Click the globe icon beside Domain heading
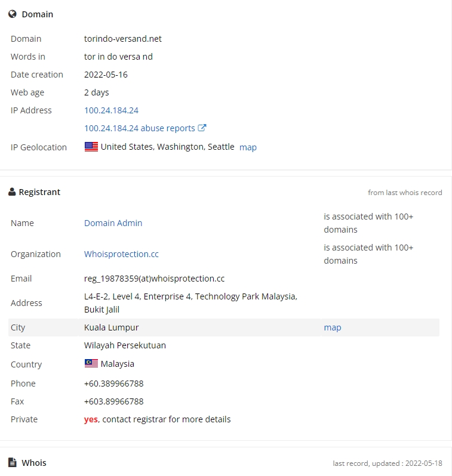Viewport: 452px width, 476px height. 12,14
